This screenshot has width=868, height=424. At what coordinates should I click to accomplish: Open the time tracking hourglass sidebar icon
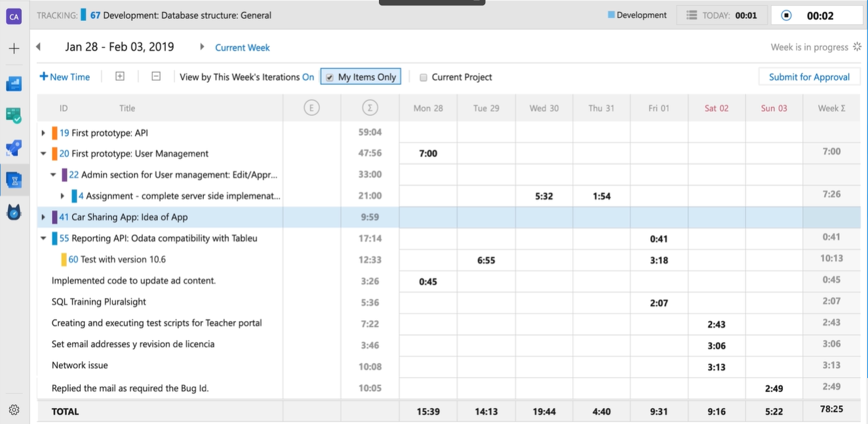[x=14, y=180]
